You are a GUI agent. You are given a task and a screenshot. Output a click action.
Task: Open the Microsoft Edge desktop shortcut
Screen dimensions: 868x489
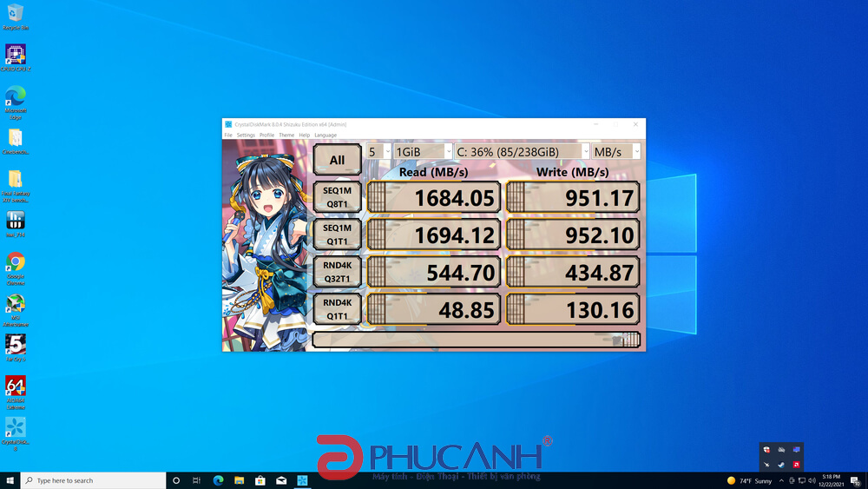[16, 102]
